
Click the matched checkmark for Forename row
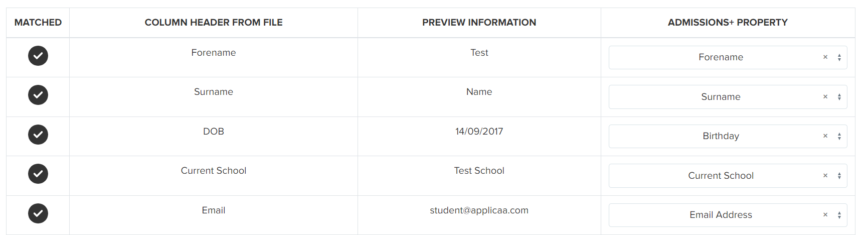38,56
